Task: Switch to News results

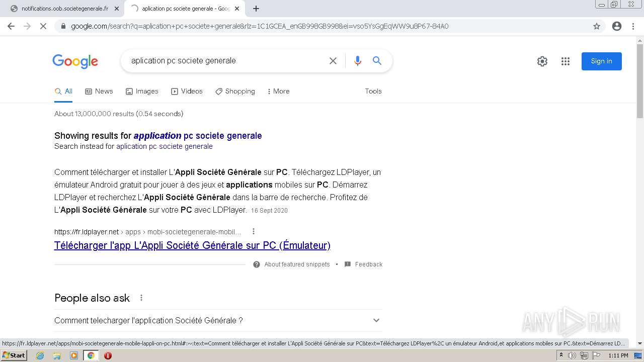Action: 99,92
